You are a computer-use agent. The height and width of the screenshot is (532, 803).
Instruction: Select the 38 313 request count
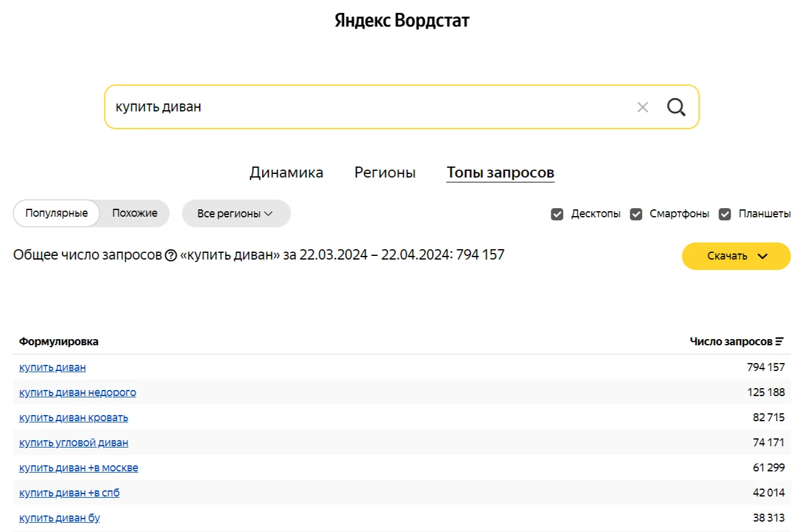coord(769,518)
